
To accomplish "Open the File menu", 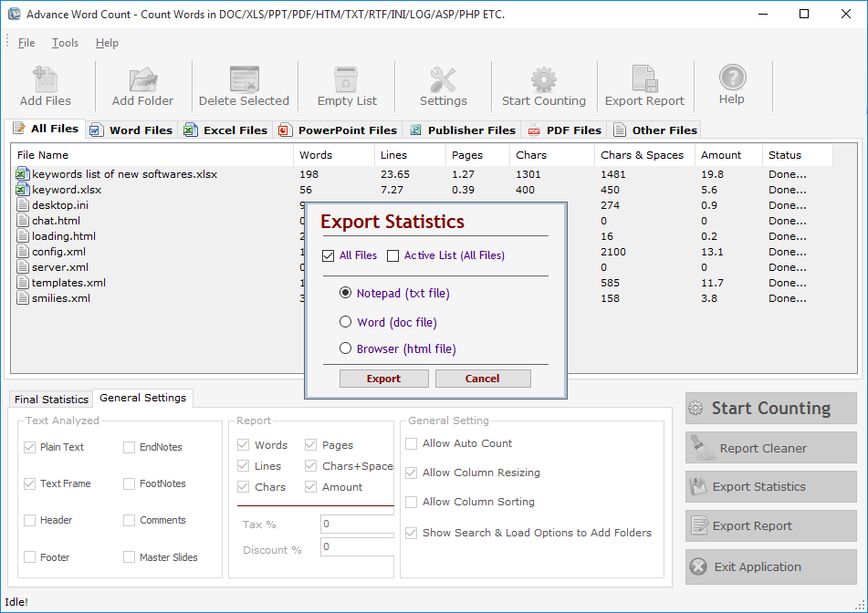I will tap(26, 43).
